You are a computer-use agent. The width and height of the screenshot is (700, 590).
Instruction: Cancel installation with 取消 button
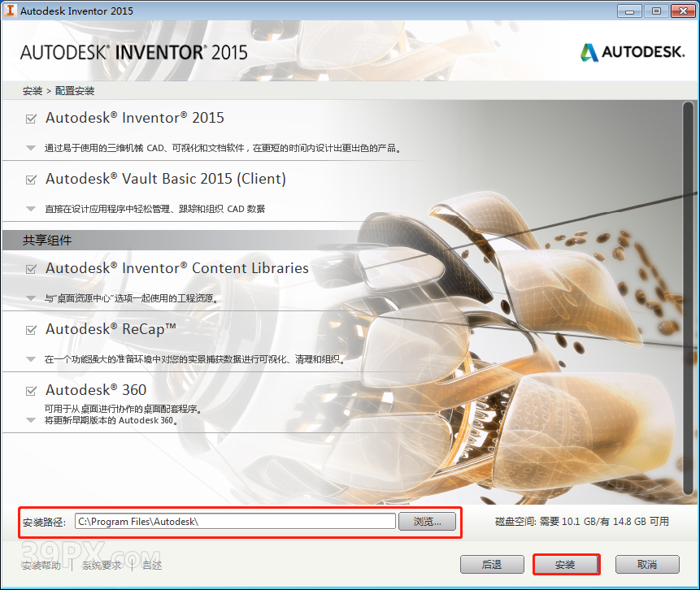pos(647,564)
